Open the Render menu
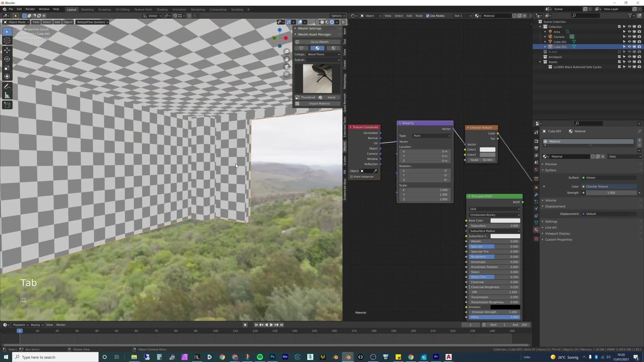Image resolution: width=644 pixels, height=362 pixels. pos(30,9)
